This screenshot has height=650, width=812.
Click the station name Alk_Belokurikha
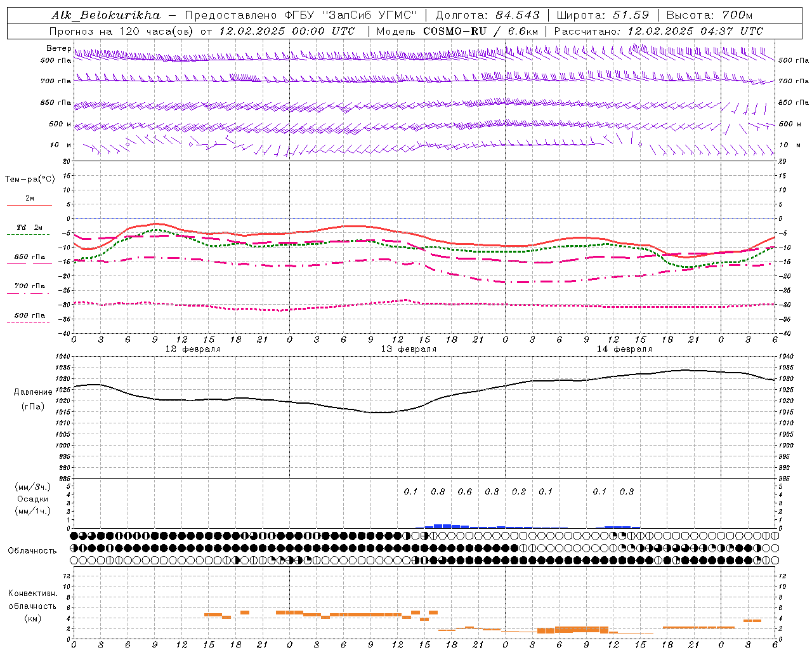(106, 15)
